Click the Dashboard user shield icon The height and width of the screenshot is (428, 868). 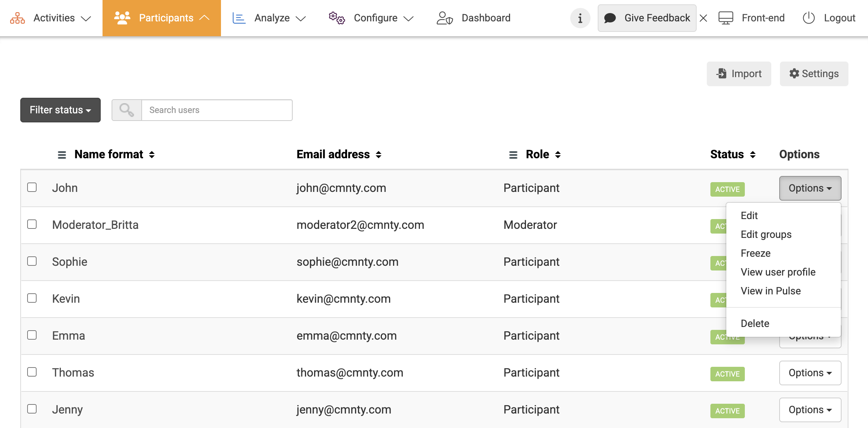pyautogui.click(x=445, y=18)
